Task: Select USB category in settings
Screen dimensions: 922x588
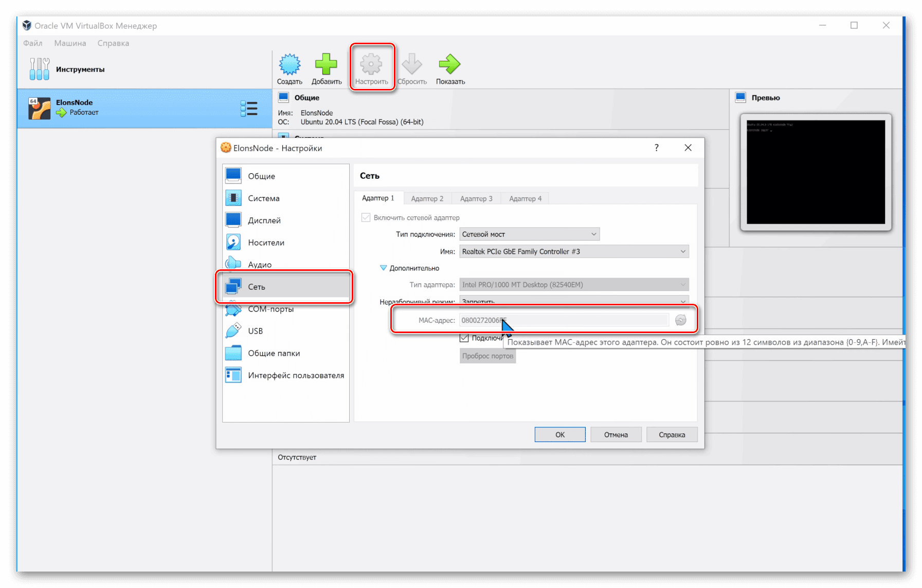Action: click(286, 330)
